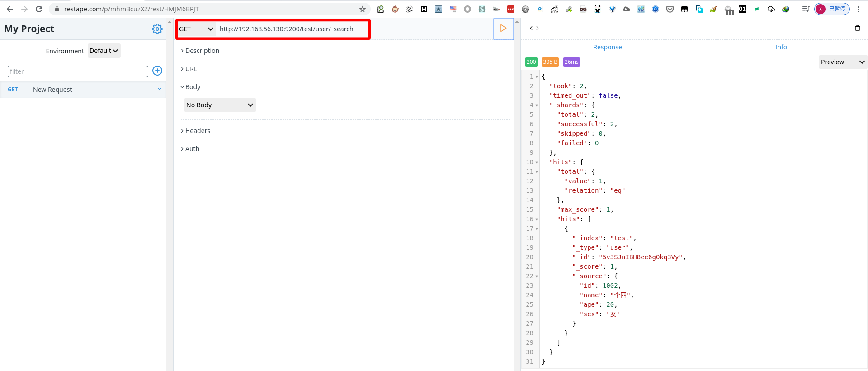Expand the Description section
Viewport: 868px width, 371px height.
click(200, 51)
